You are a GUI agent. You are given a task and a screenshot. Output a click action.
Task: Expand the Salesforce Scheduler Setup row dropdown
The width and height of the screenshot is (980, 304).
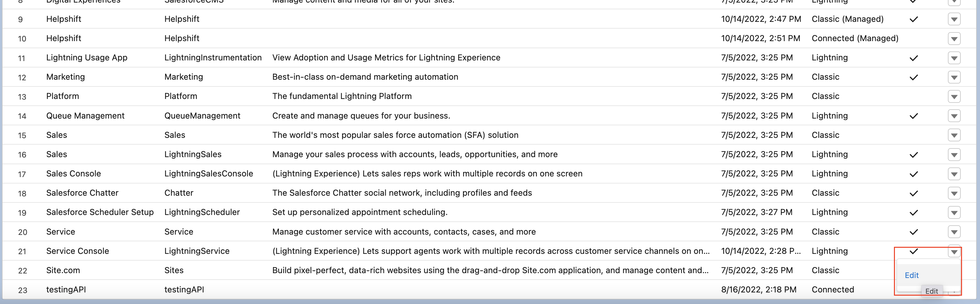[954, 212]
